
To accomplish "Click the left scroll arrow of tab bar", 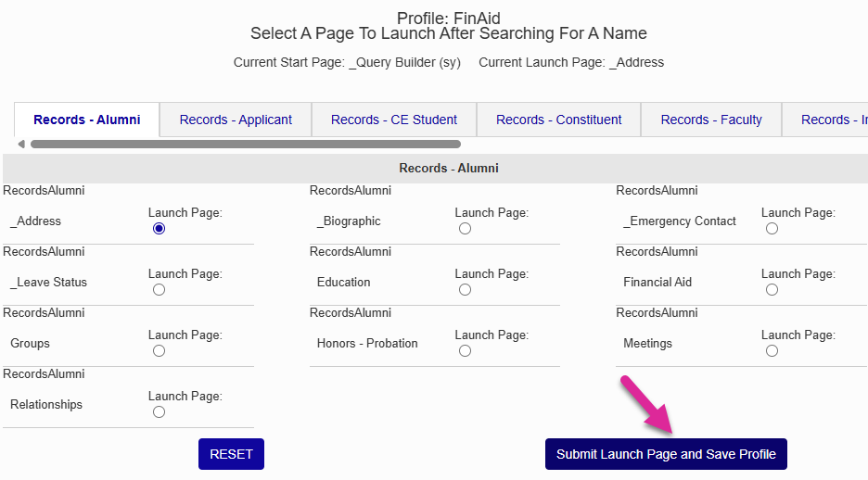I will (21, 145).
